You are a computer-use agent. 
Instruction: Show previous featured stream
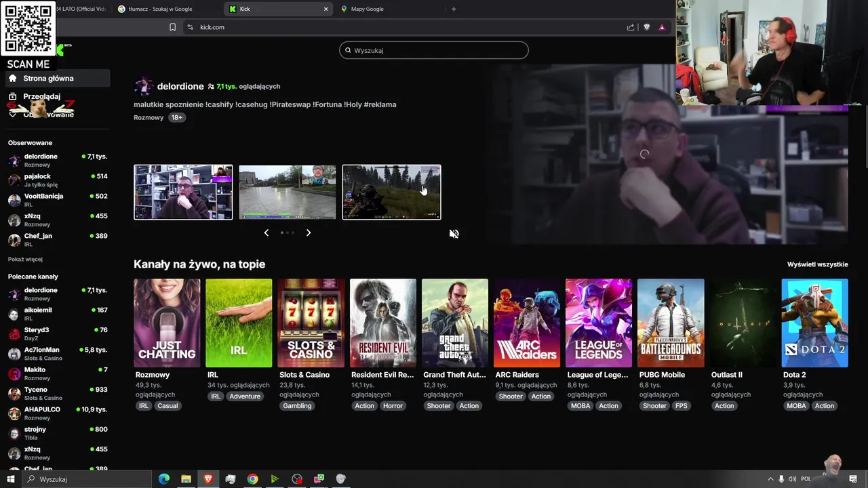tap(266, 232)
